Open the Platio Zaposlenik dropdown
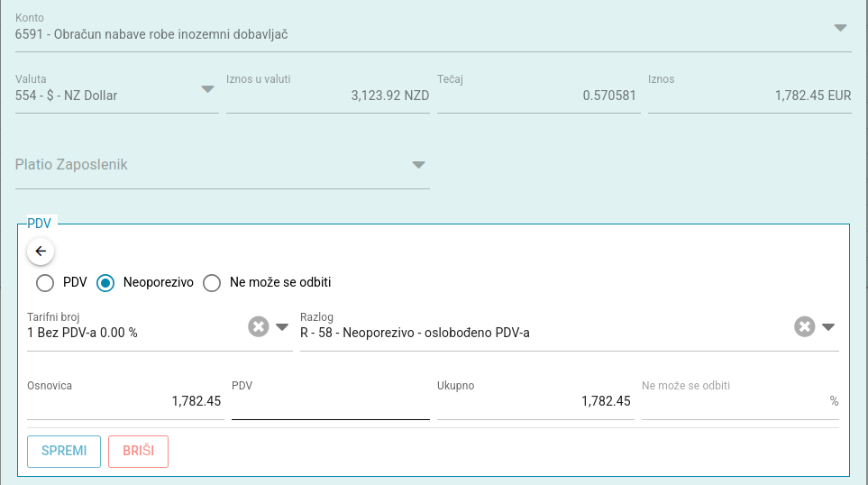 tap(418, 165)
